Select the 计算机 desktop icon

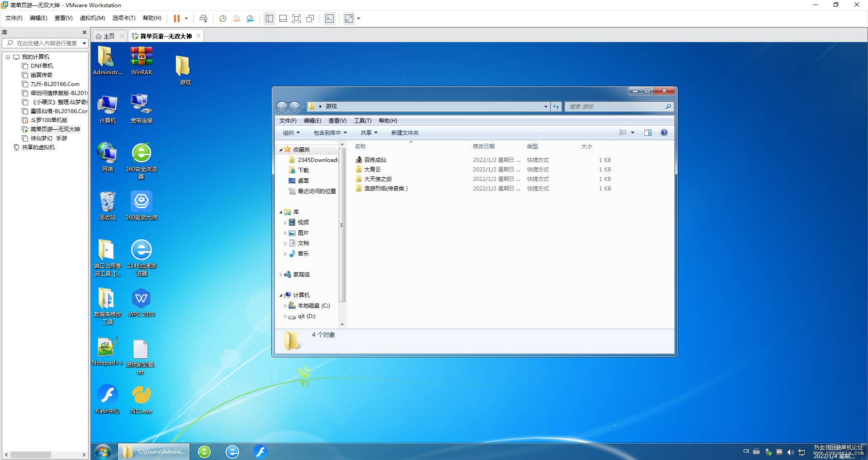pos(108,109)
